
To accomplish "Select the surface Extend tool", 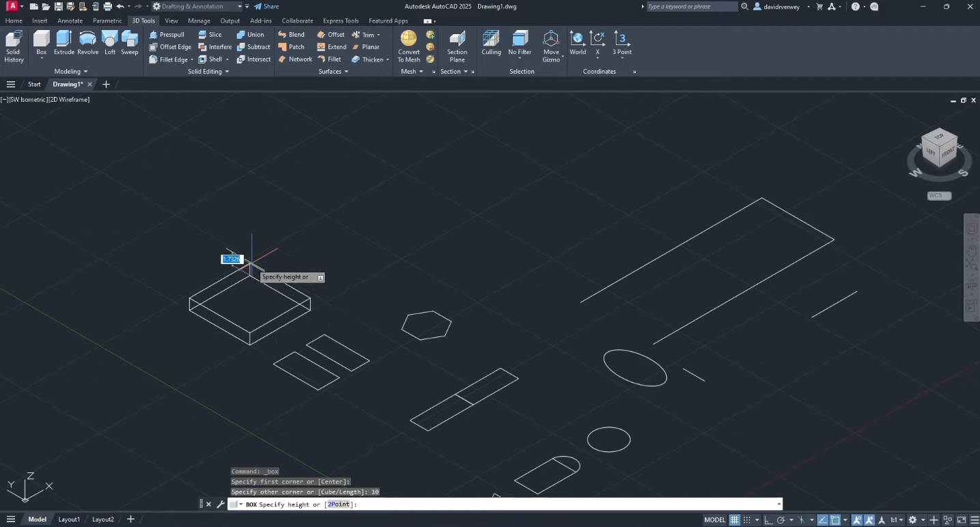I will 332,46.
